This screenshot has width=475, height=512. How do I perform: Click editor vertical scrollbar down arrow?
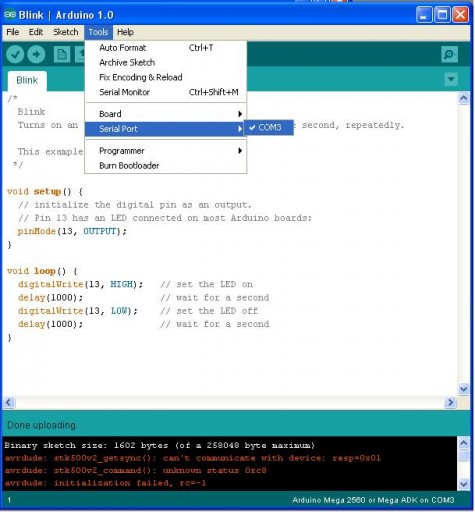tap(464, 389)
